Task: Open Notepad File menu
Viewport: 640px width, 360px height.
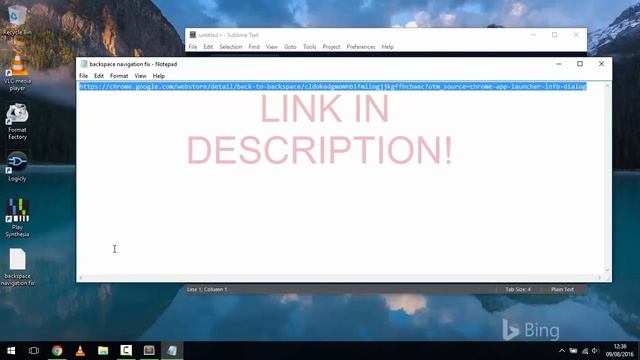Action: click(83, 76)
